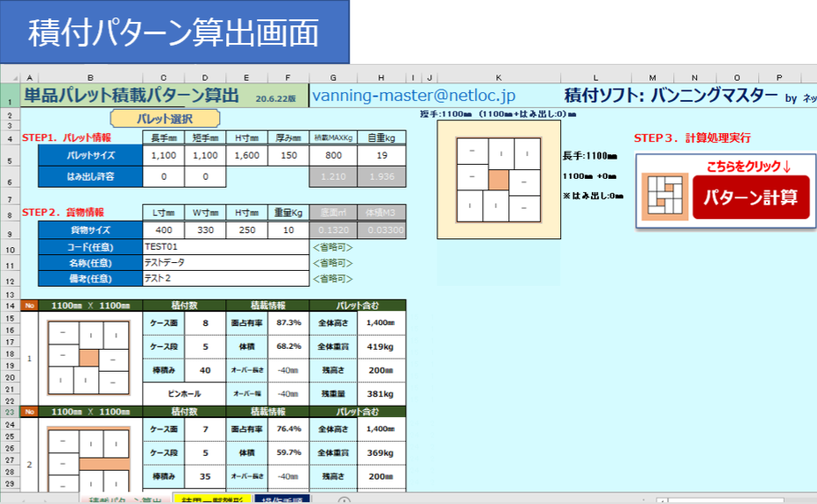Click the select-all corner of the sheet
The height and width of the screenshot is (504, 817).
pos(10,77)
